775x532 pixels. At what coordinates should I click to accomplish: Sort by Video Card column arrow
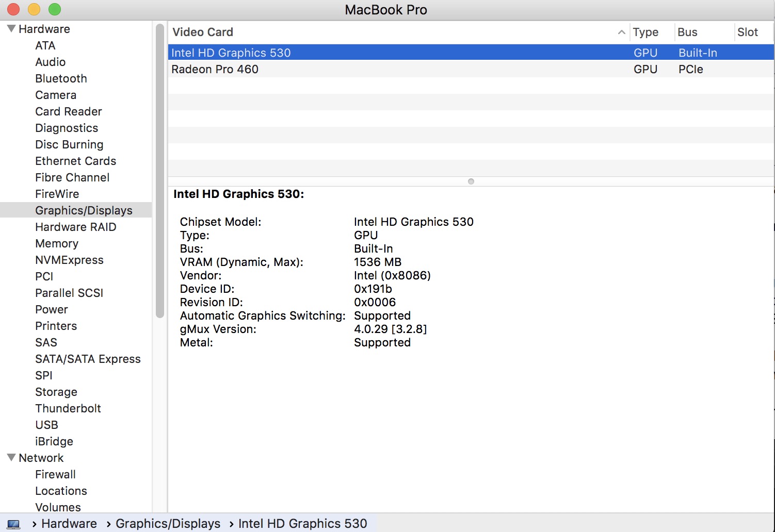point(621,32)
